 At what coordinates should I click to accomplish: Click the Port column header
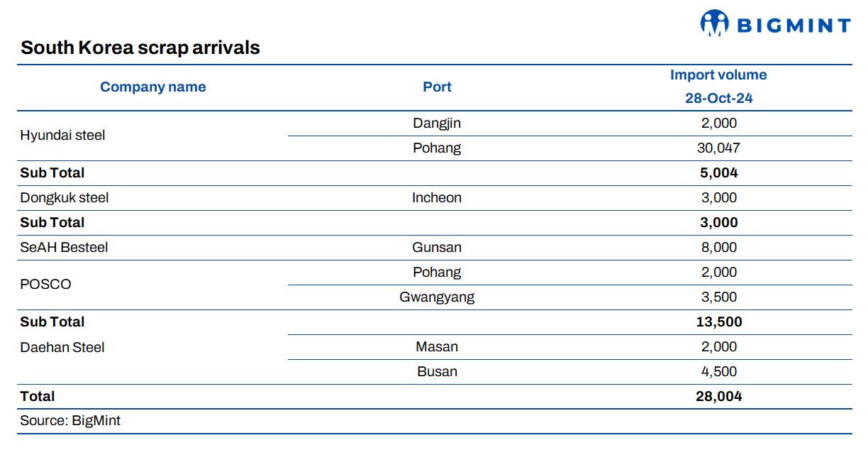[437, 87]
